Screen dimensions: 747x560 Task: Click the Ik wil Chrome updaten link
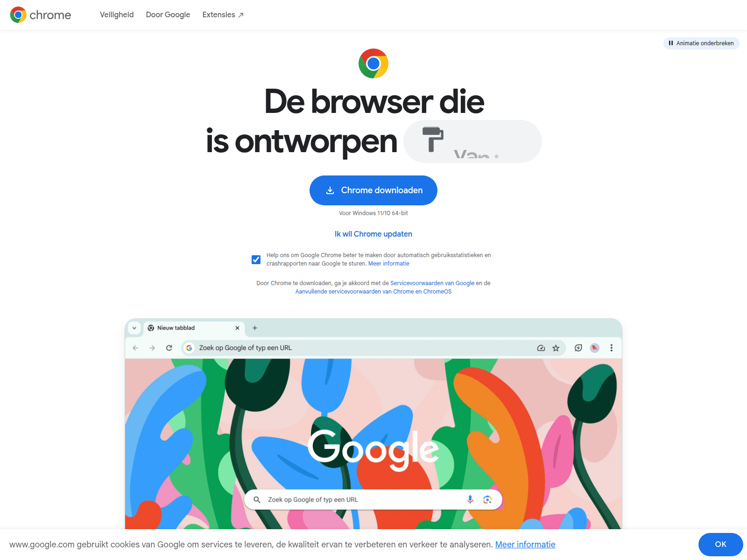[373, 234]
